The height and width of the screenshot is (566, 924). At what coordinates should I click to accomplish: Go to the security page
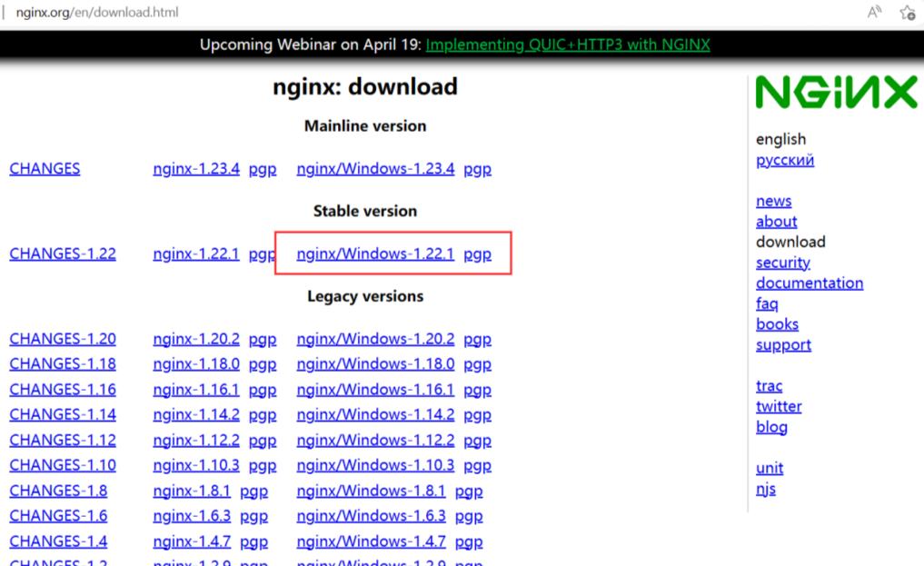pyautogui.click(x=782, y=263)
